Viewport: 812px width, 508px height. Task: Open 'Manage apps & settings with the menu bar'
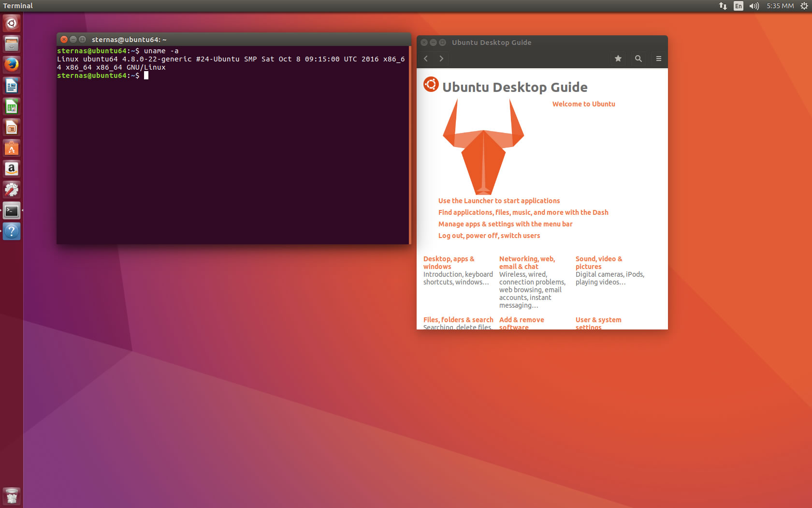(x=505, y=224)
